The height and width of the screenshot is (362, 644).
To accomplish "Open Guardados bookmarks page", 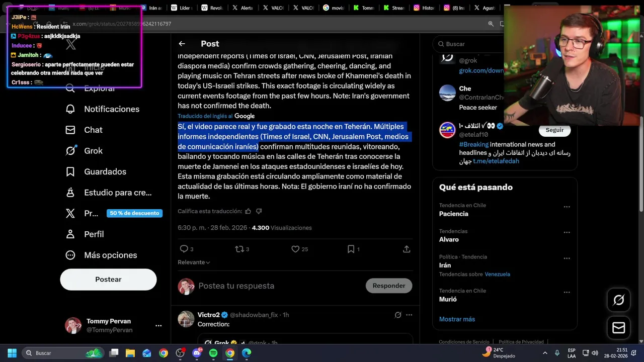I will coord(96,171).
